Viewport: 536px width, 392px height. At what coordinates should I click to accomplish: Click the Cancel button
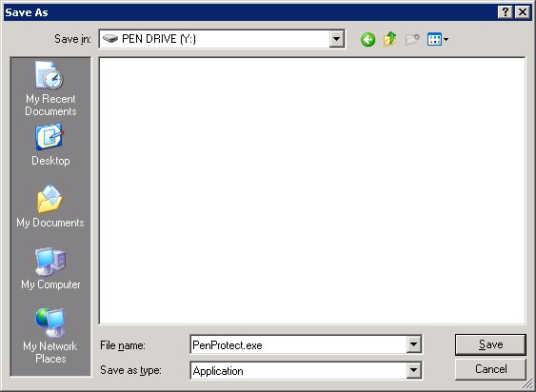click(x=490, y=369)
